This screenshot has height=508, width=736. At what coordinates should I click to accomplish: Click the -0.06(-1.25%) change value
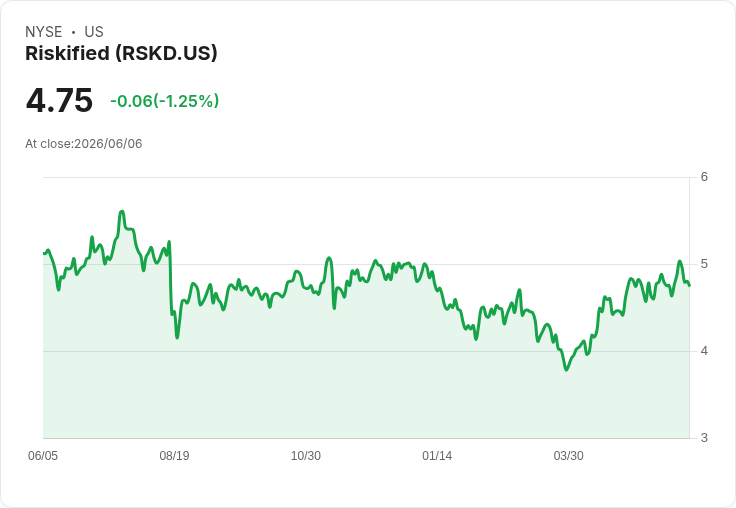(164, 101)
